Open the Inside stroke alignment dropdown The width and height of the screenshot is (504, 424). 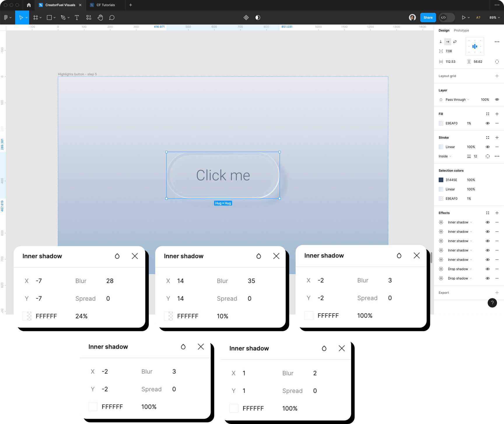(444, 156)
